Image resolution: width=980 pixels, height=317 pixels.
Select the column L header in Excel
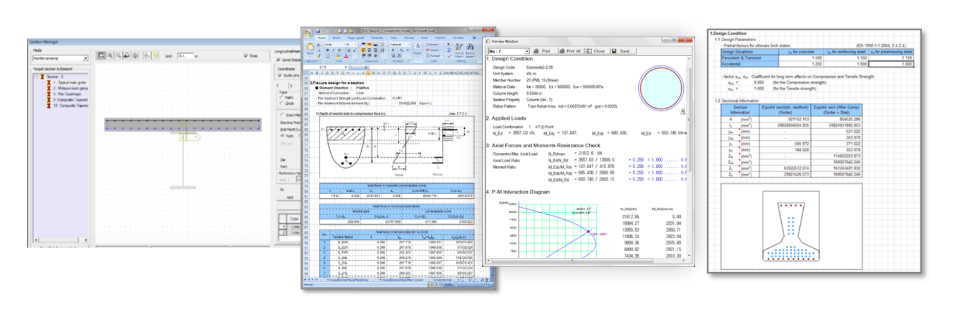(x=368, y=73)
